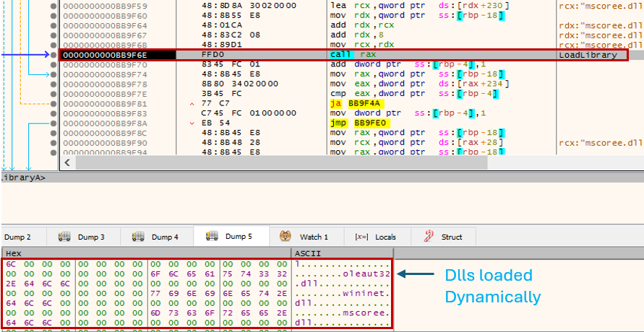Select the 'ja BB9F4A' instruction
This screenshot has height=332, width=644.
point(357,104)
